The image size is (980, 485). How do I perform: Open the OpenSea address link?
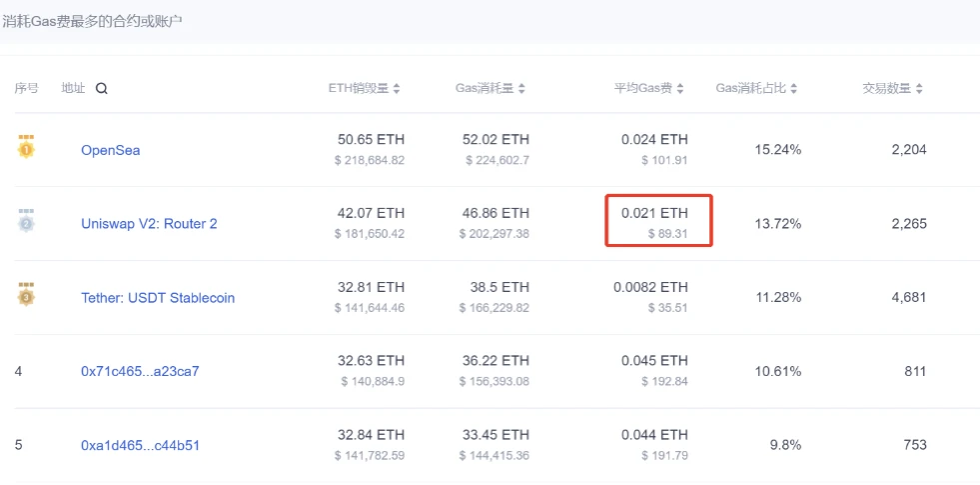[x=110, y=150]
